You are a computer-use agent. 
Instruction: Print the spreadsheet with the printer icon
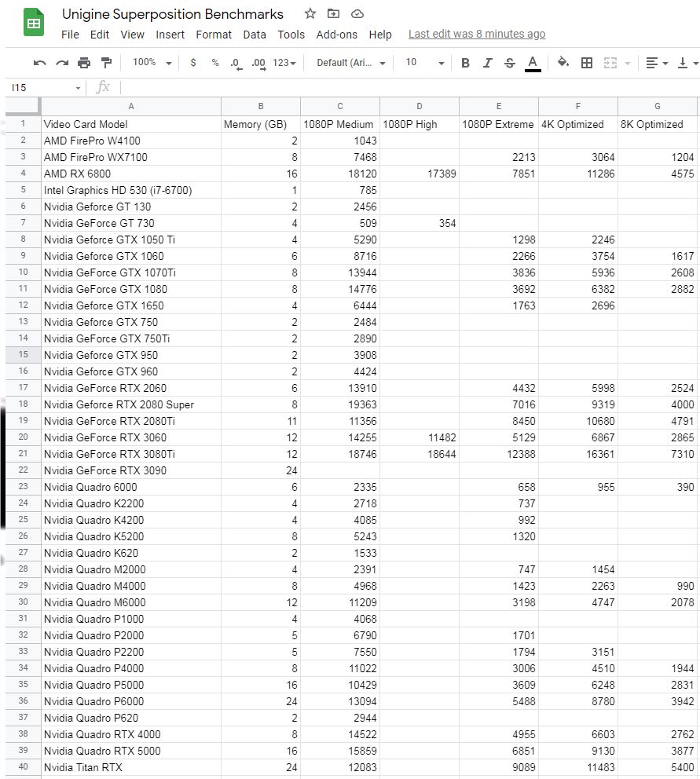click(x=84, y=63)
